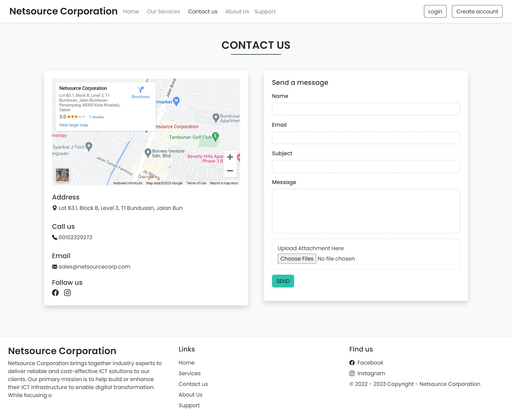Switch to the satellite view thumbnail on the map
512x420 pixels.
[62, 175]
